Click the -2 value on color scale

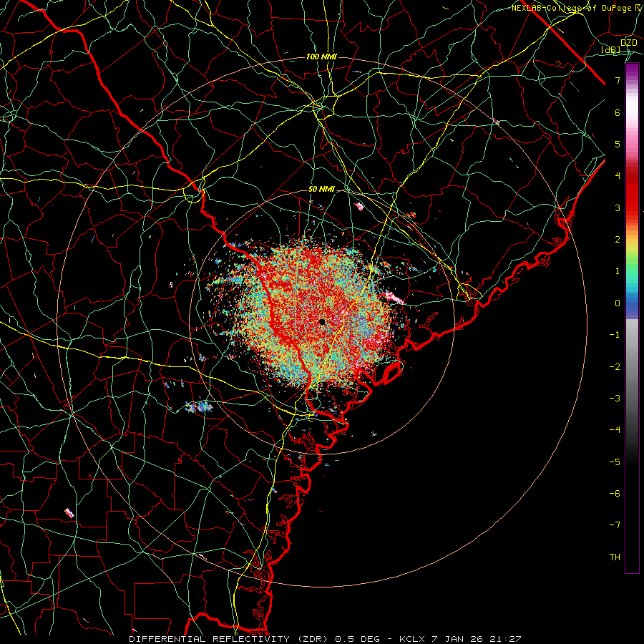coord(615,367)
